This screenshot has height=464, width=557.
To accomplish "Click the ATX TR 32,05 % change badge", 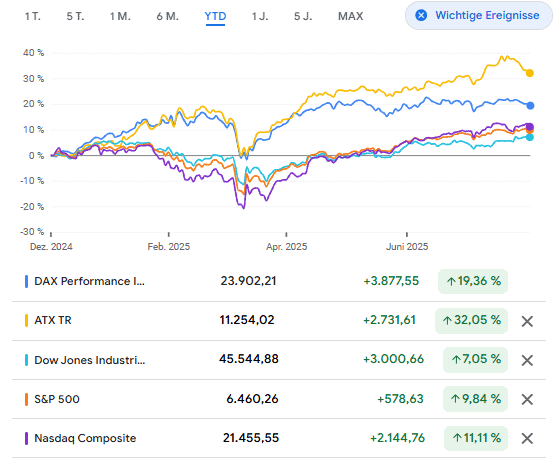I will click(471, 321).
